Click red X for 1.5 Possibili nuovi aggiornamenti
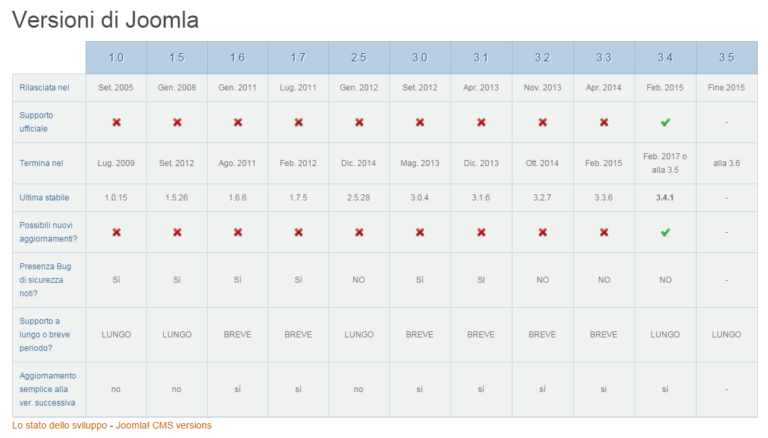The image size is (768, 438). (177, 232)
